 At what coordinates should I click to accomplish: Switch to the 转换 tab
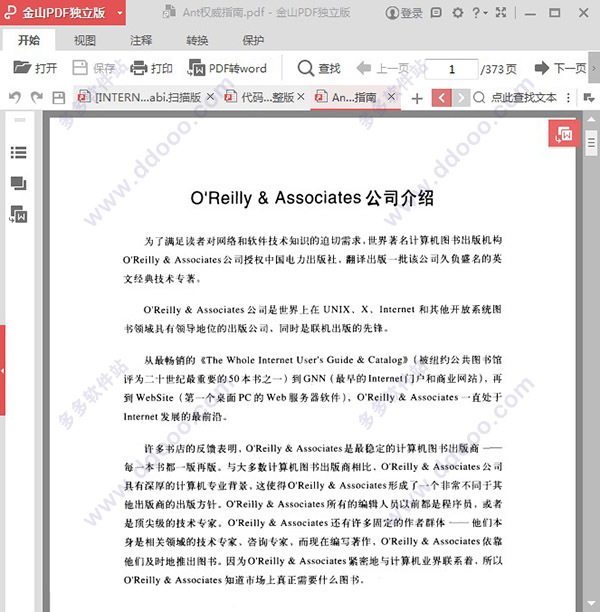coord(197,40)
